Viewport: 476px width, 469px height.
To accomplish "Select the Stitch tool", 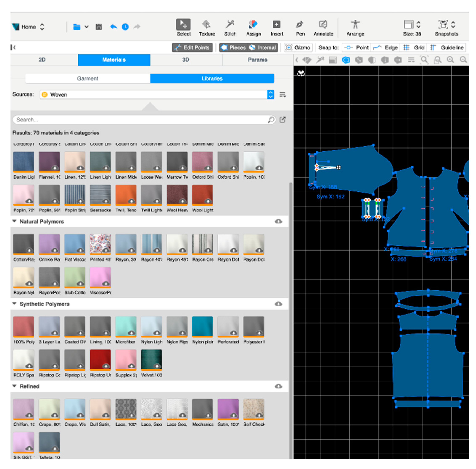I will pos(230,28).
